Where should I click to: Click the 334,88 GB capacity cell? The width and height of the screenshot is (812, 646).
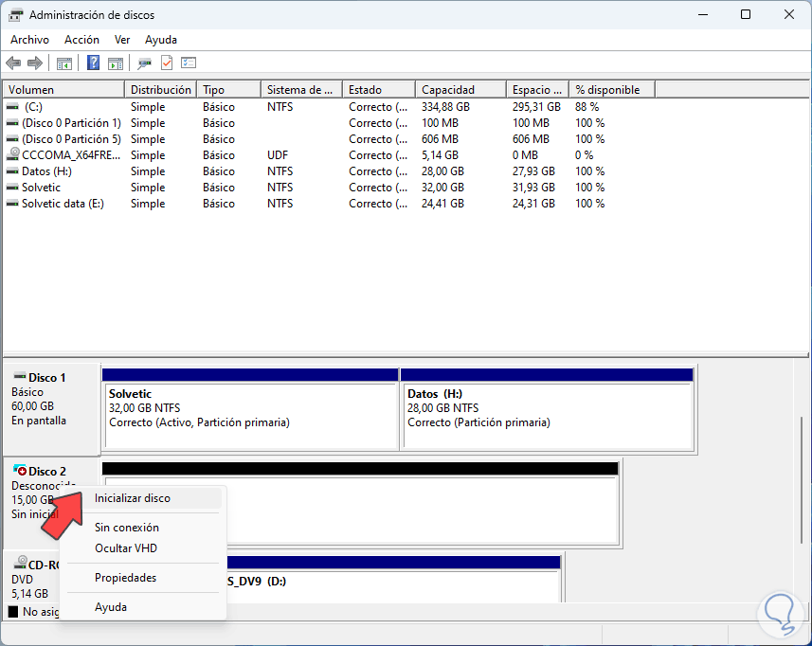(x=445, y=107)
